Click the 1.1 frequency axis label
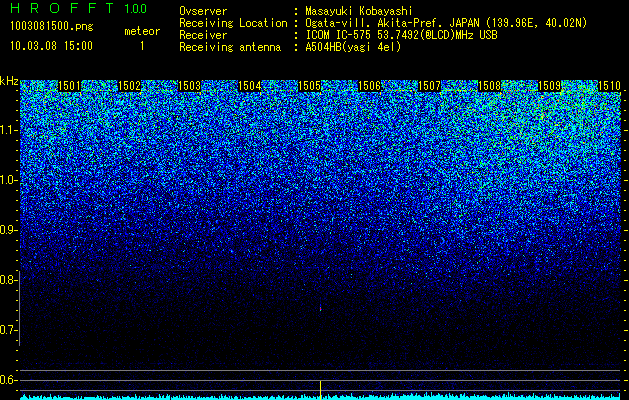Screen dimensions: 629x400 tap(8, 130)
